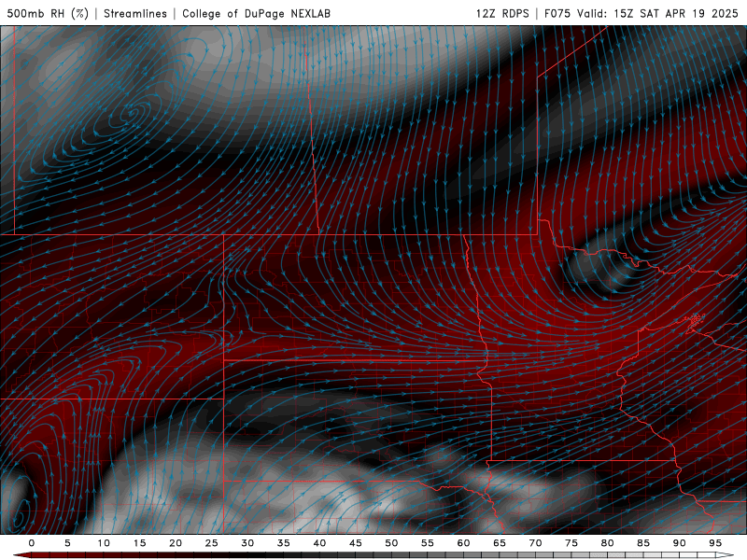The image size is (747, 560).
Task: Click the 35 label on the colorbar
Action: [x=283, y=543]
